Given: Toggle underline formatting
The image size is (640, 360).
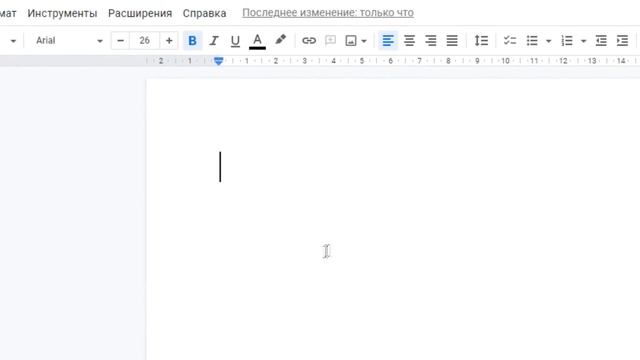Looking at the screenshot, I should 235,40.
